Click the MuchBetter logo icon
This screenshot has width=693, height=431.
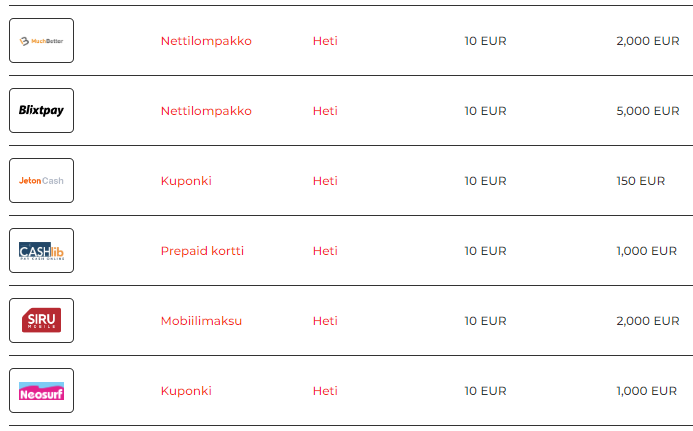42,41
